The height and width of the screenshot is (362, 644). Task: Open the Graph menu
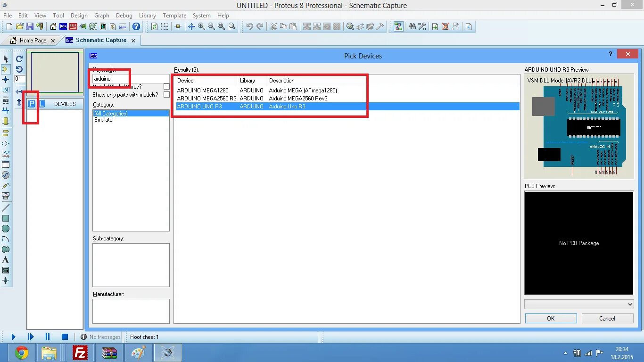101,16
